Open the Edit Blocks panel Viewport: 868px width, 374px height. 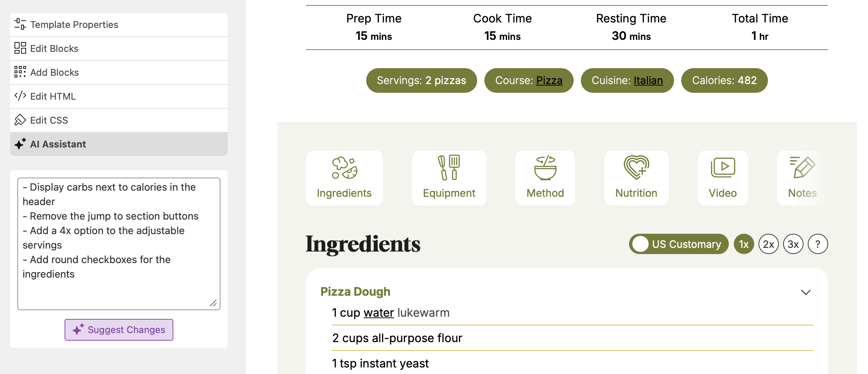click(119, 49)
